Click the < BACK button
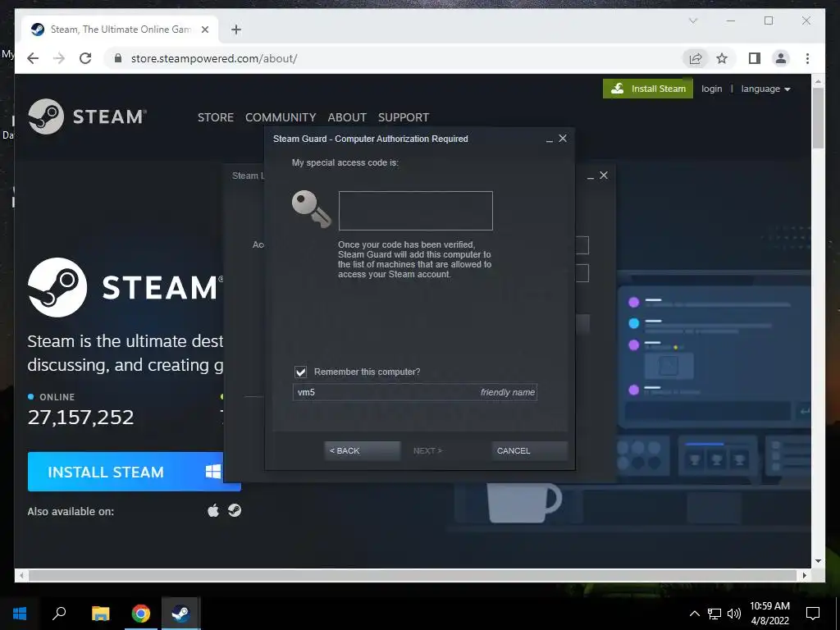Screen dimensions: 840x630 (362, 450)
